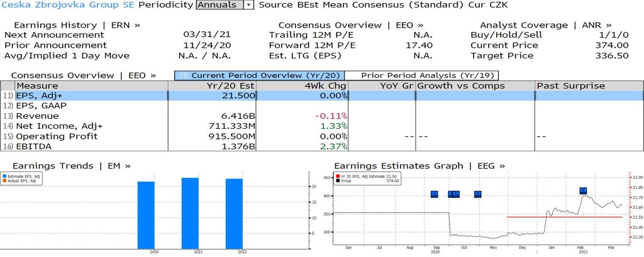644x257 pixels.
Task: Click the Forward 12M P/E value 17.40
Action: click(419, 45)
